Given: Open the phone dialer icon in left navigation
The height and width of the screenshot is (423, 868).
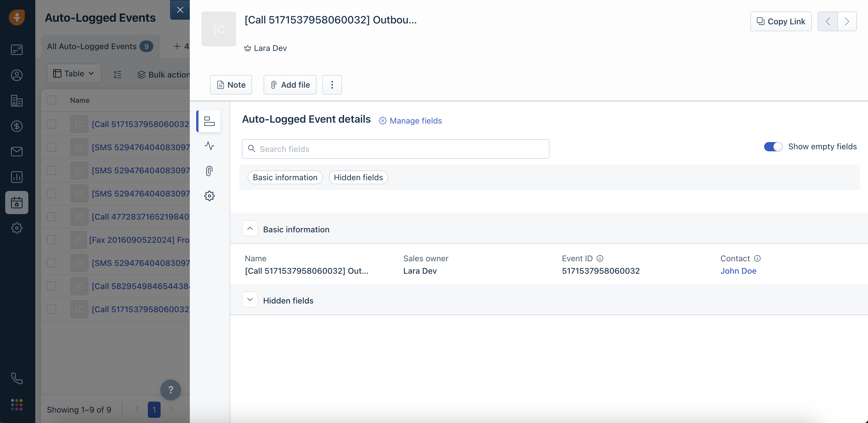Looking at the screenshot, I should tap(16, 378).
